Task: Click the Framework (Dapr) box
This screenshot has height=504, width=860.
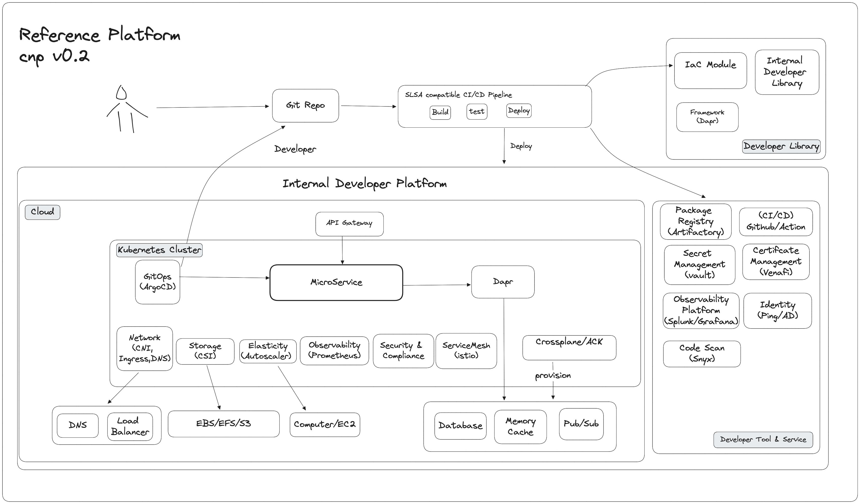Action: tap(707, 117)
